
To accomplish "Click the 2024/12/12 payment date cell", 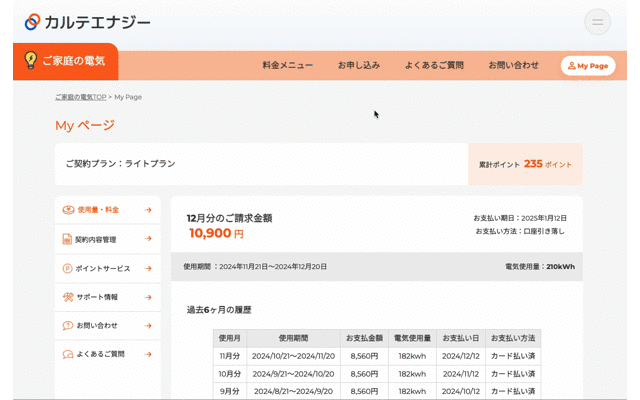I will point(461,356).
